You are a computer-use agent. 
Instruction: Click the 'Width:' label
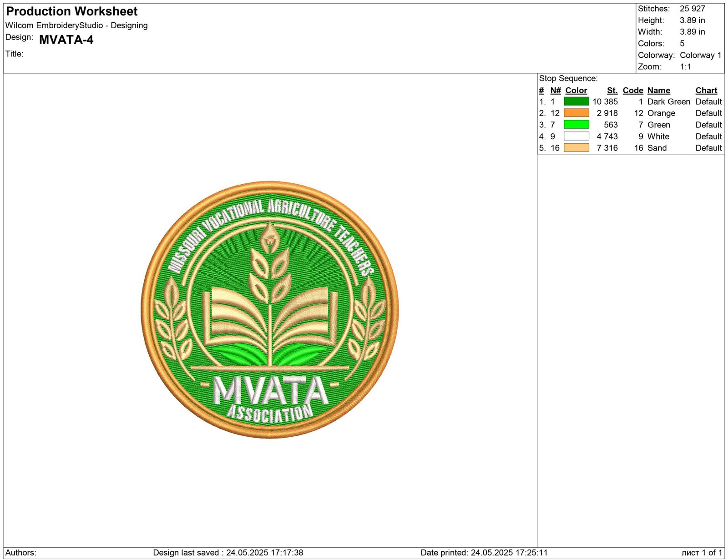(650, 32)
